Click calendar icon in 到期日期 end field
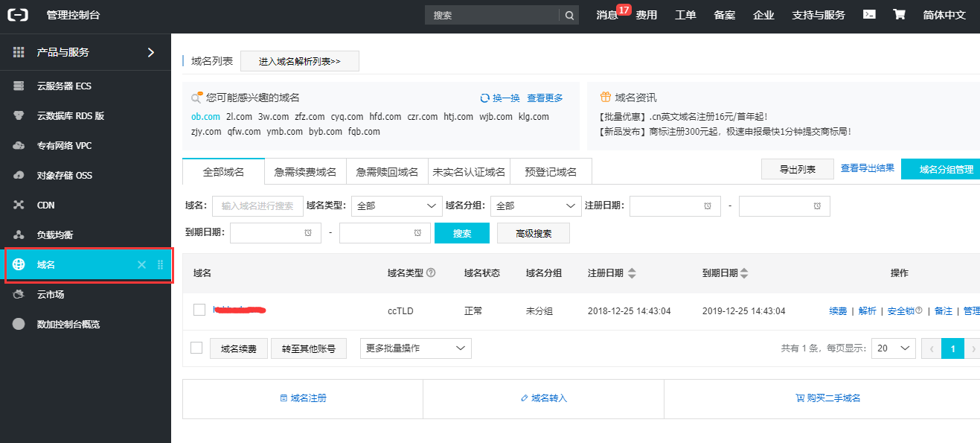 [x=417, y=233]
